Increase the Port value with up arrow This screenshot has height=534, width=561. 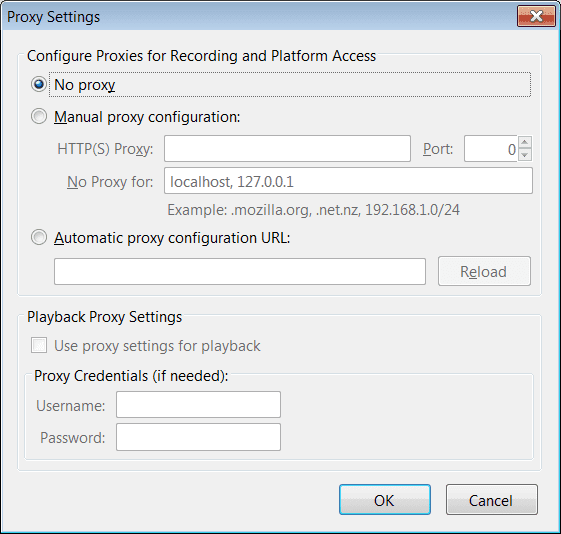pyautogui.click(x=525, y=142)
